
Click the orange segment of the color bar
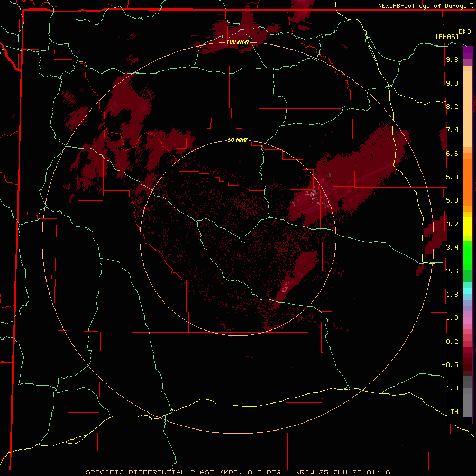click(x=467, y=183)
